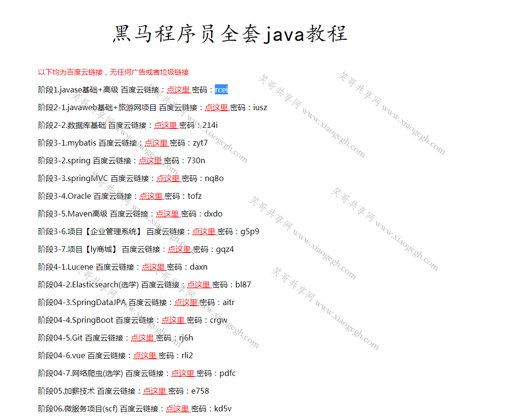Image resolution: width=514 pixels, height=420 pixels.
Task: Select the password g5p9
Action: coord(250,232)
